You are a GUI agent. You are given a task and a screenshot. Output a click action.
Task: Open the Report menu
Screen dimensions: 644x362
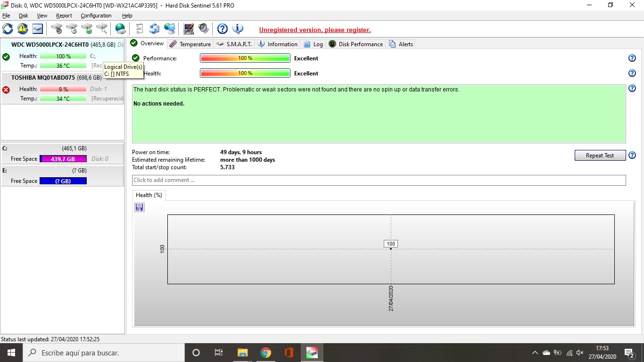tap(64, 16)
